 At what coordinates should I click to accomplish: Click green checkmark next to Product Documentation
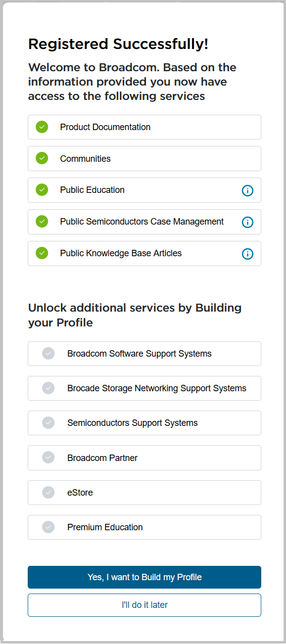(42, 127)
